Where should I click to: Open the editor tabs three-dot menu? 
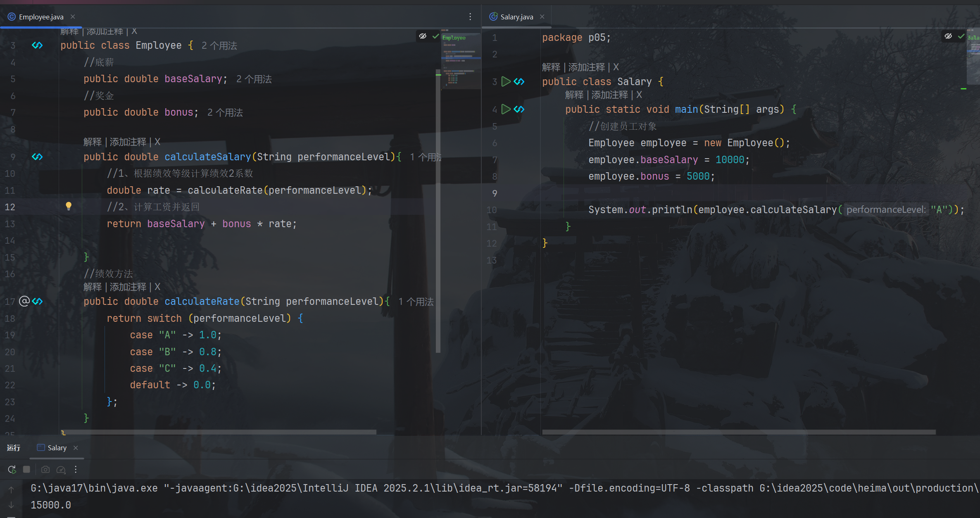[470, 17]
